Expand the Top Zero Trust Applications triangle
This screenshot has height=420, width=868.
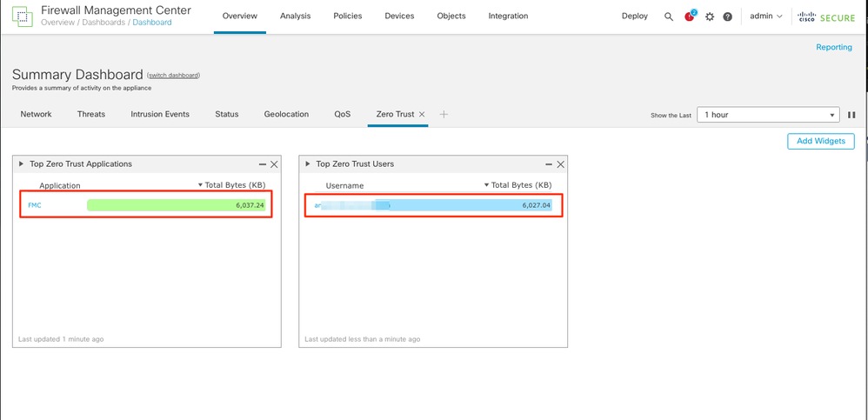(x=22, y=163)
